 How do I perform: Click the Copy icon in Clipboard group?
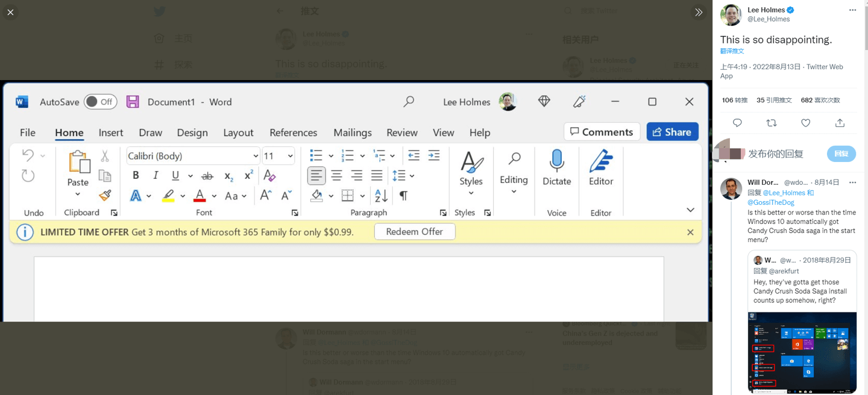[x=105, y=175]
